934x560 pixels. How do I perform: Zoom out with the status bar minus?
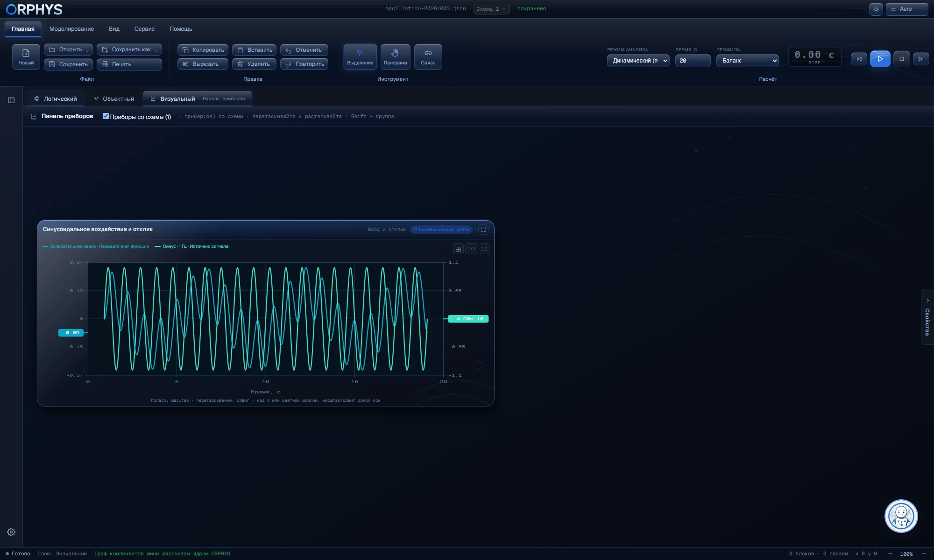point(890,554)
